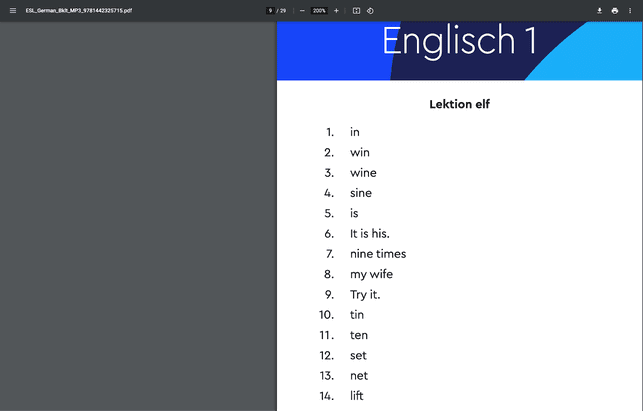Click the word 'wine' in the list
The width and height of the screenshot is (643, 411).
pos(363,173)
